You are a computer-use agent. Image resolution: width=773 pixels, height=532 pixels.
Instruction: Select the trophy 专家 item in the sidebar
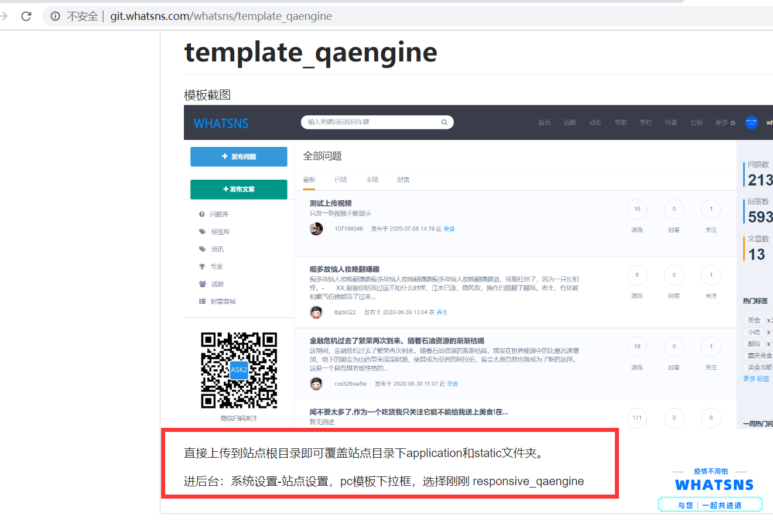pos(216,266)
